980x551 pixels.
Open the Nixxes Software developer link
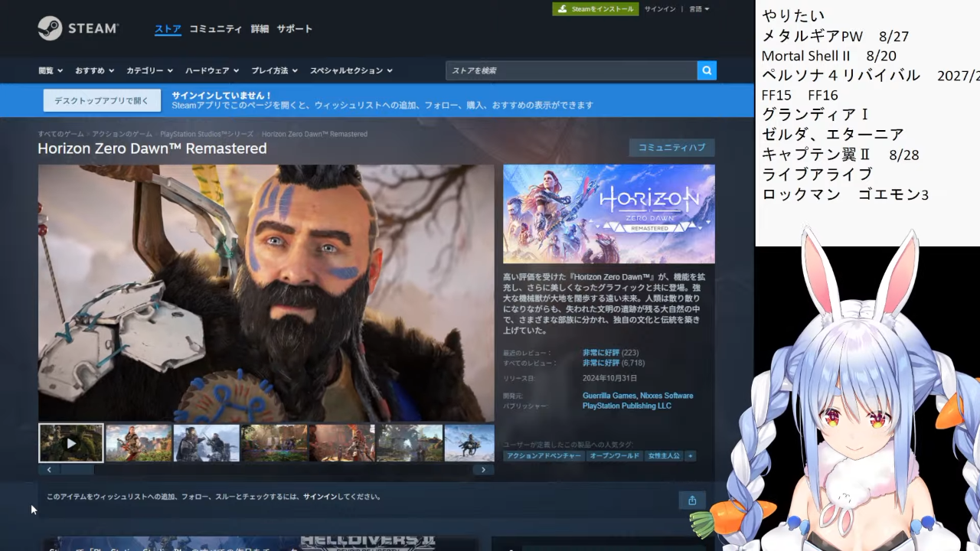666,396
